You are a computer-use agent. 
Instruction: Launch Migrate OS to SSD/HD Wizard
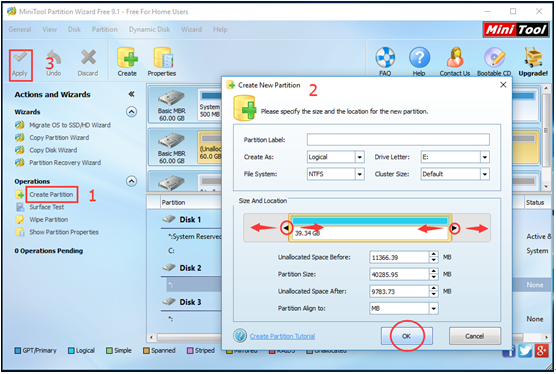[70, 125]
